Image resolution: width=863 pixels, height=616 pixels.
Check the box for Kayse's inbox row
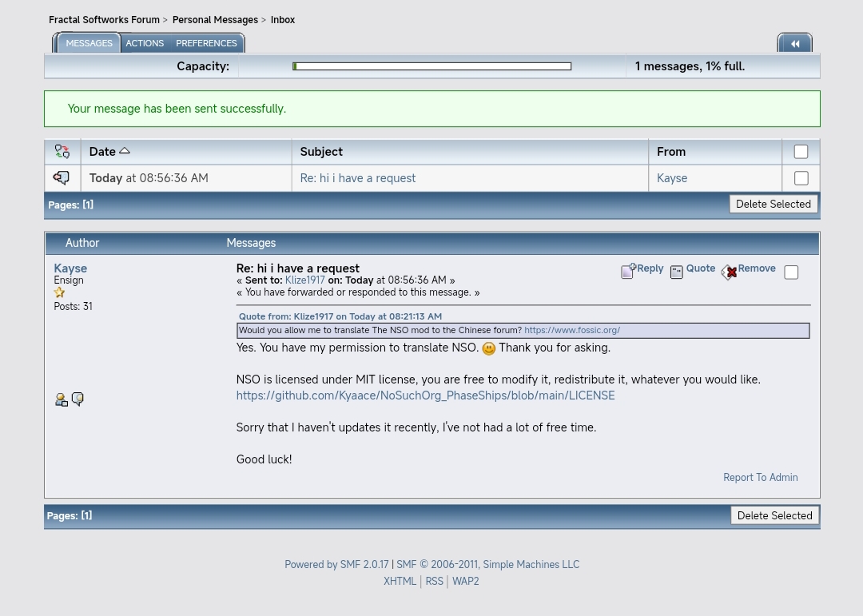(801, 178)
